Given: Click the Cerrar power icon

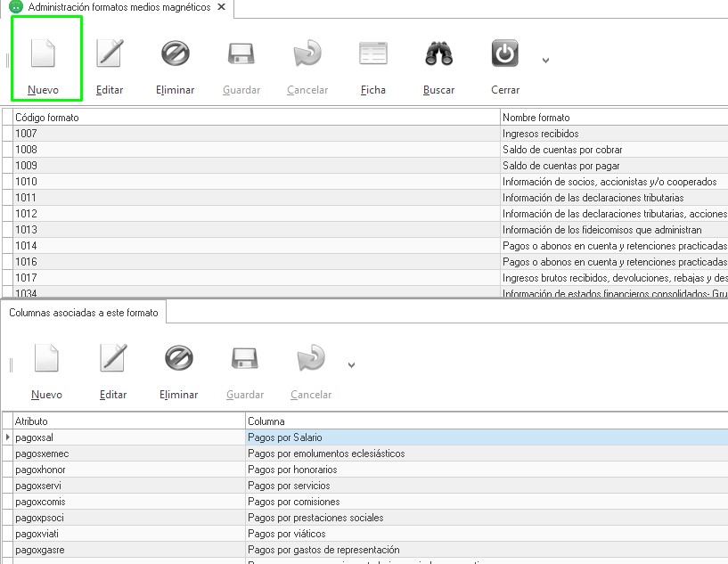Looking at the screenshot, I should 505,53.
